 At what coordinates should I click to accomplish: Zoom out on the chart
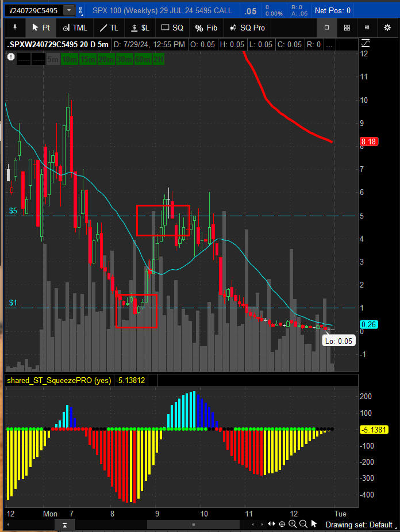click(303, 524)
